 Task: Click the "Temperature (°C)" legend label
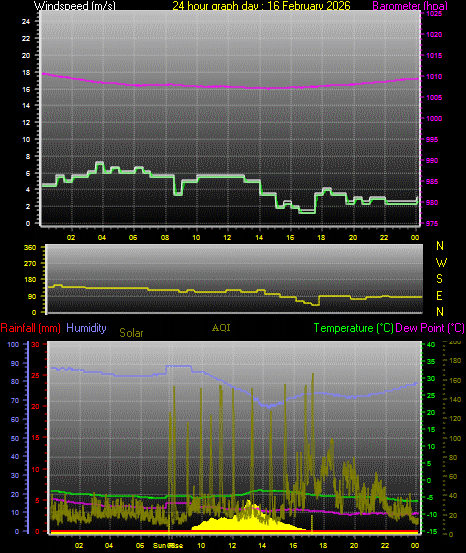click(353, 328)
